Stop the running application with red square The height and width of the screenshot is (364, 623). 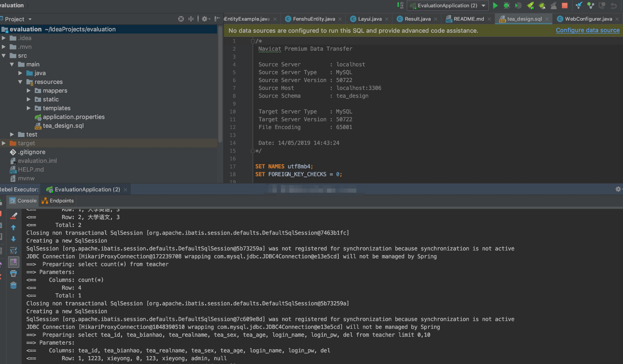point(565,5)
